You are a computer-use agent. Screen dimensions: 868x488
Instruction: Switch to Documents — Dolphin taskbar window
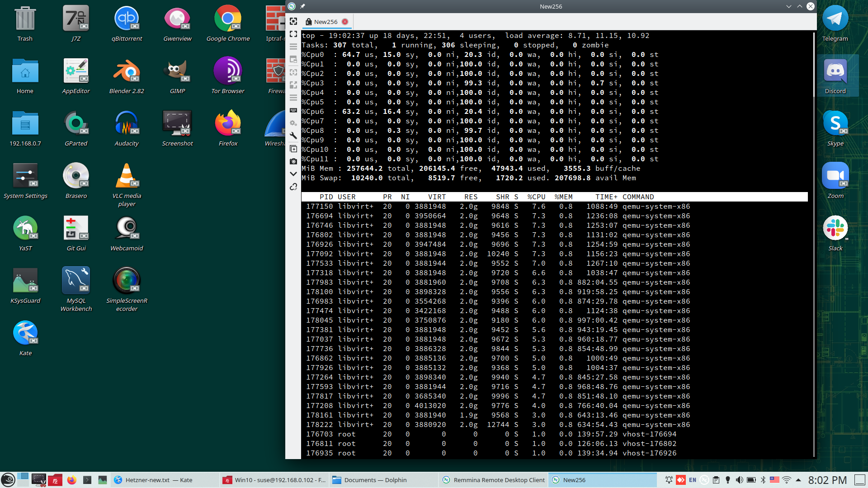[375, 480]
